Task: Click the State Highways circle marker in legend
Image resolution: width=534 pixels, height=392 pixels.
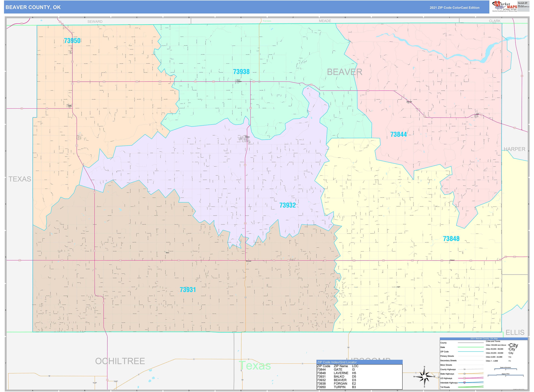Action: [464, 374]
